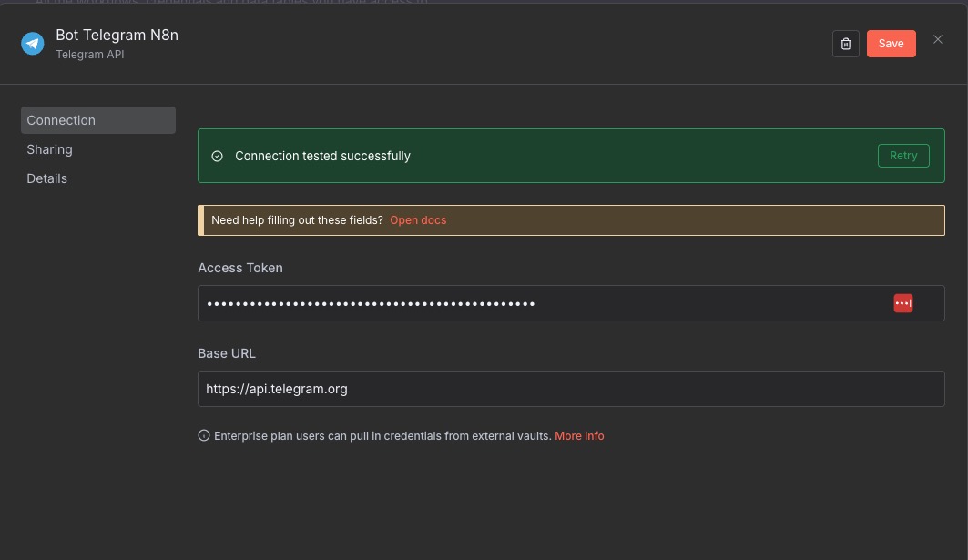Follow the Open docs link
The image size is (968, 560).
tap(418, 220)
